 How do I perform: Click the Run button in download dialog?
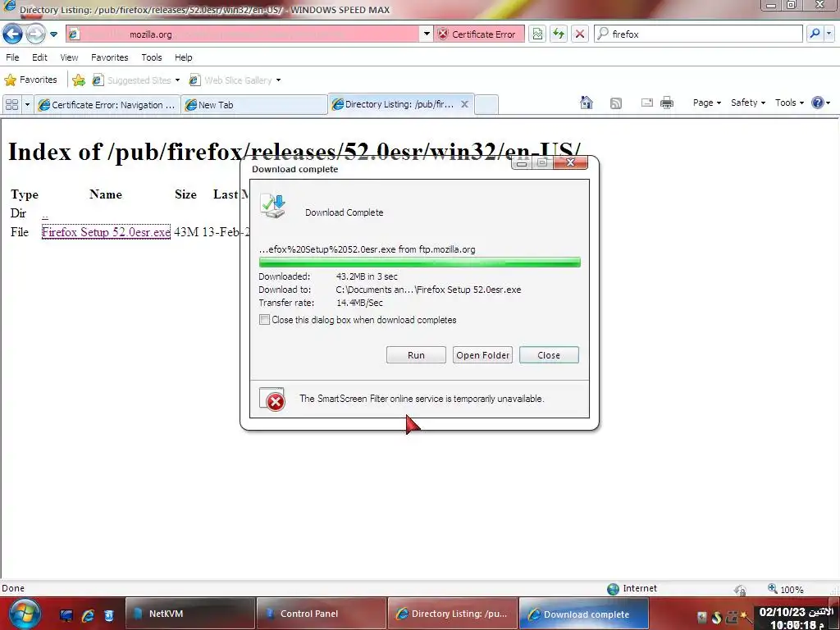pos(416,355)
